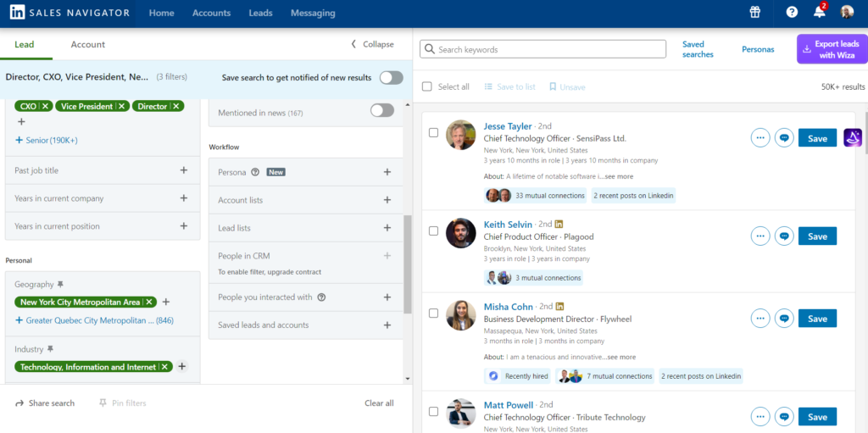
Task: Open the profile avatar menu
Action: pyautogui.click(x=847, y=12)
